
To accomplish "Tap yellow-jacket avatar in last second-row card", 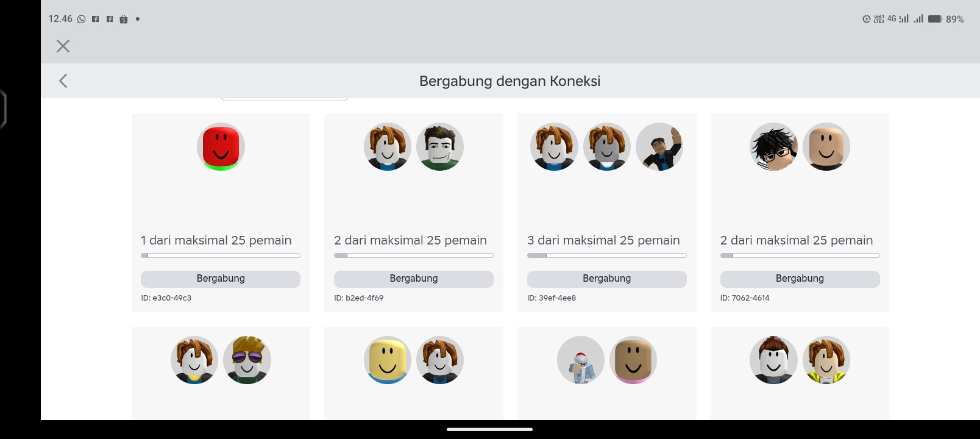I will (826, 360).
